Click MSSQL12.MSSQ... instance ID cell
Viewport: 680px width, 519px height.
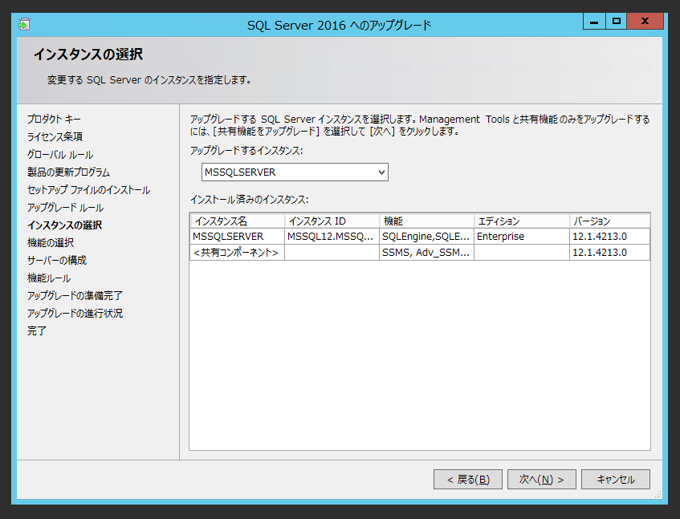(332, 236)
